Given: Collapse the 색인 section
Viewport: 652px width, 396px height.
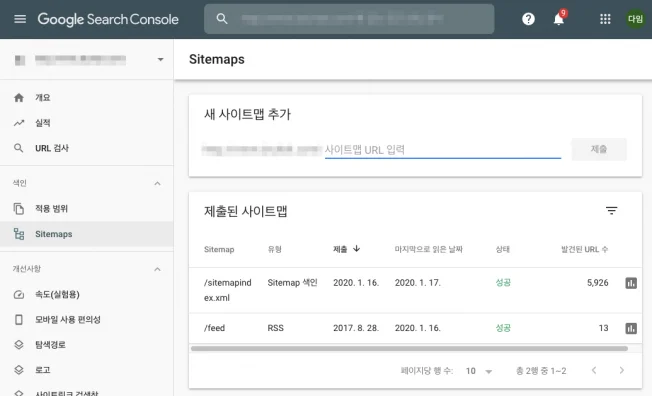Looking at the screenshot, I should point(157,183).
